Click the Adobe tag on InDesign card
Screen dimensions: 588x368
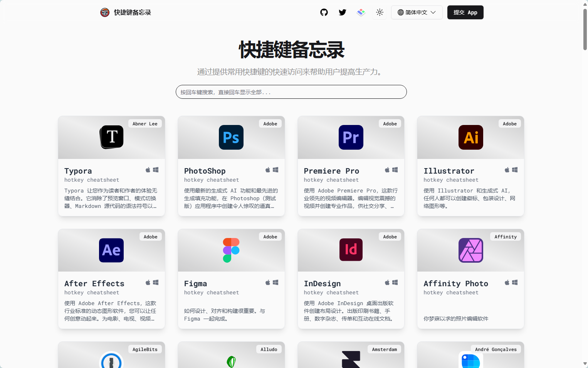tap(390, 237)
